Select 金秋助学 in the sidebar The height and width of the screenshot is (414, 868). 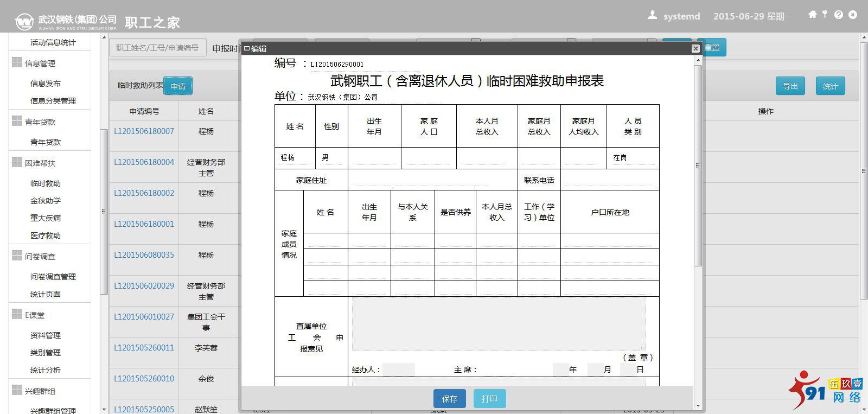pyautogui.click(x=46, y=201)
